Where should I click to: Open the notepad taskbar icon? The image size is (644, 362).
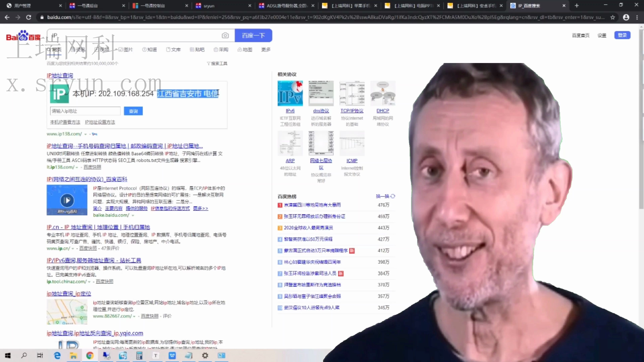tap(189, 355)
